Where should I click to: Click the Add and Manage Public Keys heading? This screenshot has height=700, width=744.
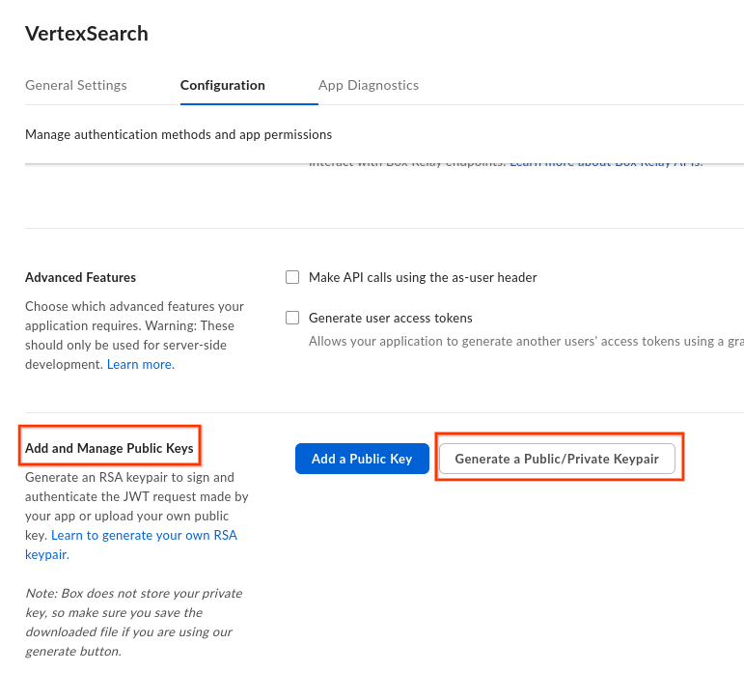(x=109, y=448)
